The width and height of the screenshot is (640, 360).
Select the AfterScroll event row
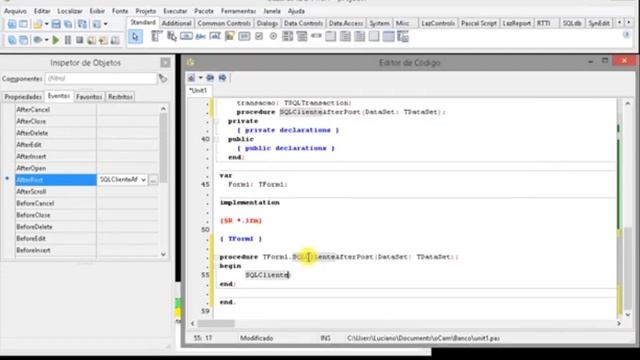[87, 192]
